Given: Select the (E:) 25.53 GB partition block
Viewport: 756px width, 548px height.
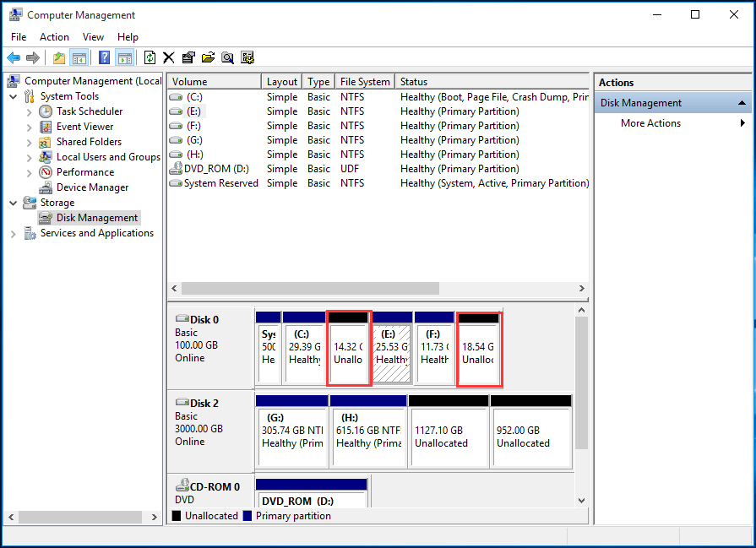Looking at the screenshot, I should [392, 348].
